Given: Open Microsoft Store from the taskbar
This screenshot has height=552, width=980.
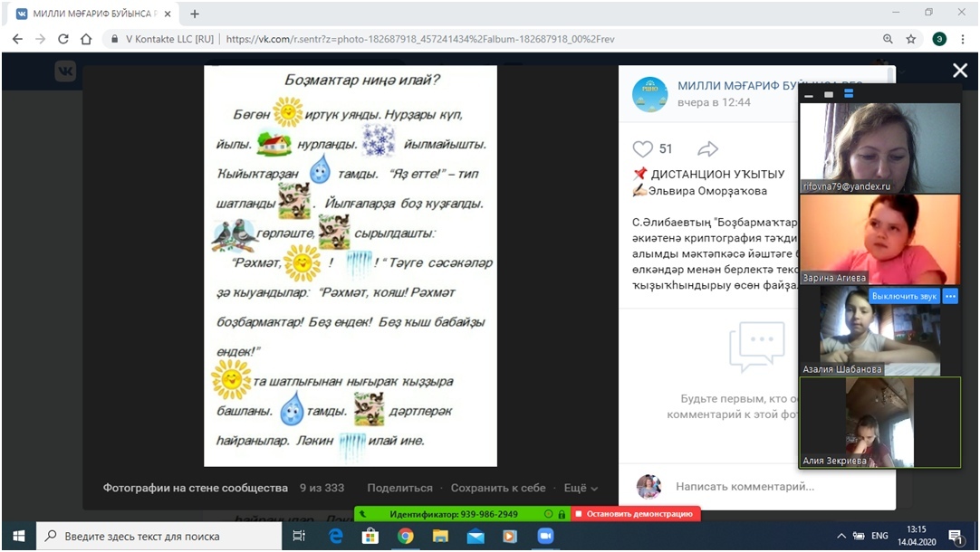Looking at the screenshot, I should pyautogui.click(x=370, y=536).
